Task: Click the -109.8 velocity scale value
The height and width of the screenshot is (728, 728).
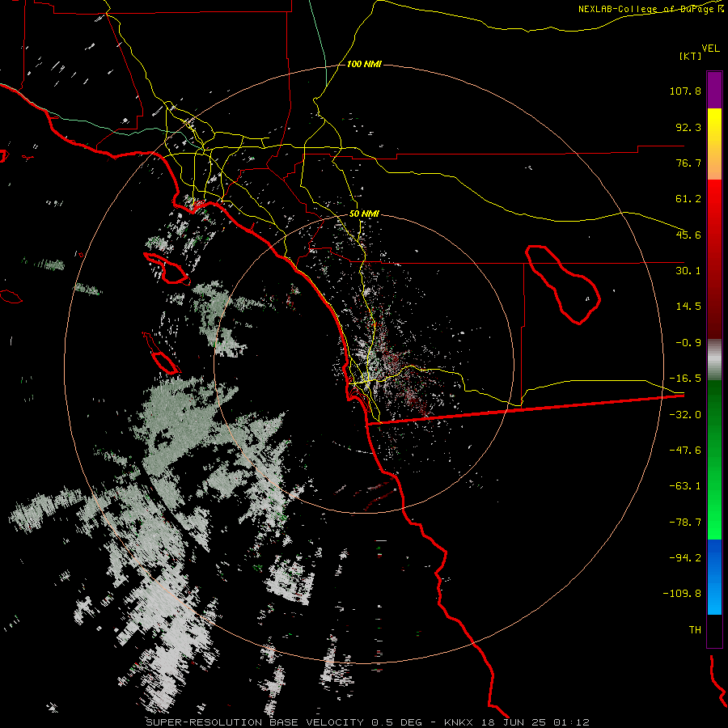Action: 682,594
